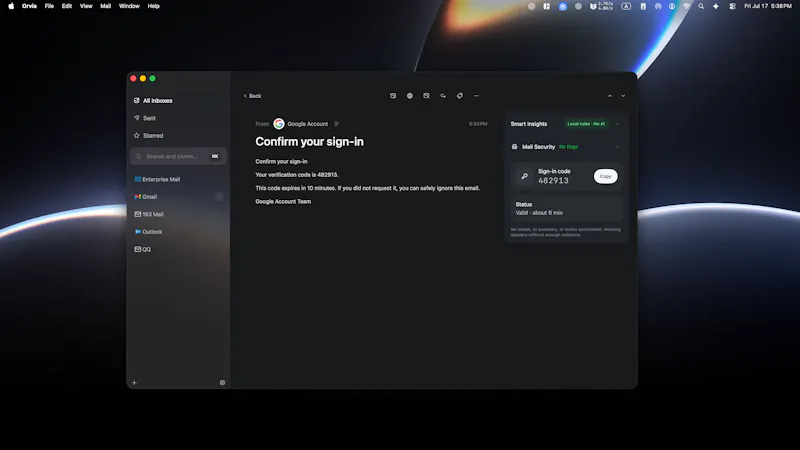Copy the sign-in code 482913

606,176
